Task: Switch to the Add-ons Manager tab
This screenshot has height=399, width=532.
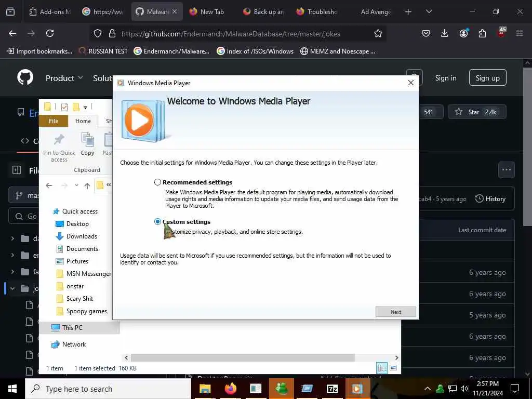Action: (50, 11)
